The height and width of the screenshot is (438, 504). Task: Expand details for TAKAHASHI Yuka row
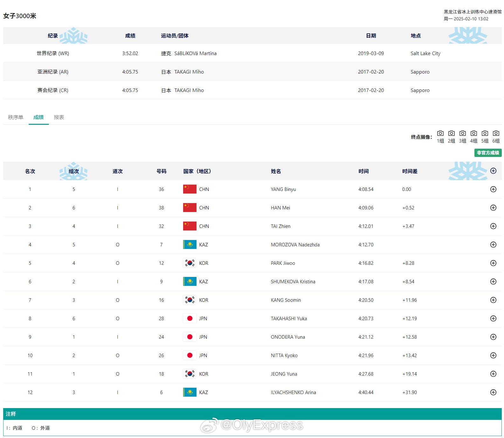(x=493, y=318)
